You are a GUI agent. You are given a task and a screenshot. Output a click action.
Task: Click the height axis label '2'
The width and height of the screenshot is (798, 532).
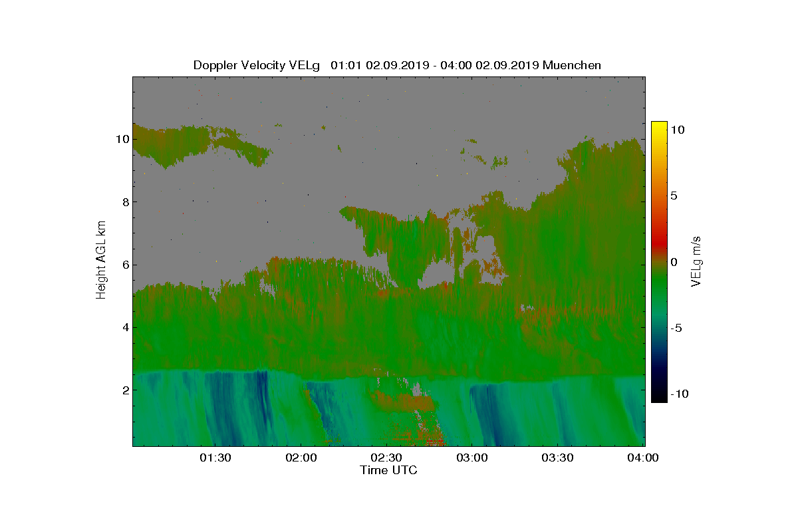(x=125, y=390)
